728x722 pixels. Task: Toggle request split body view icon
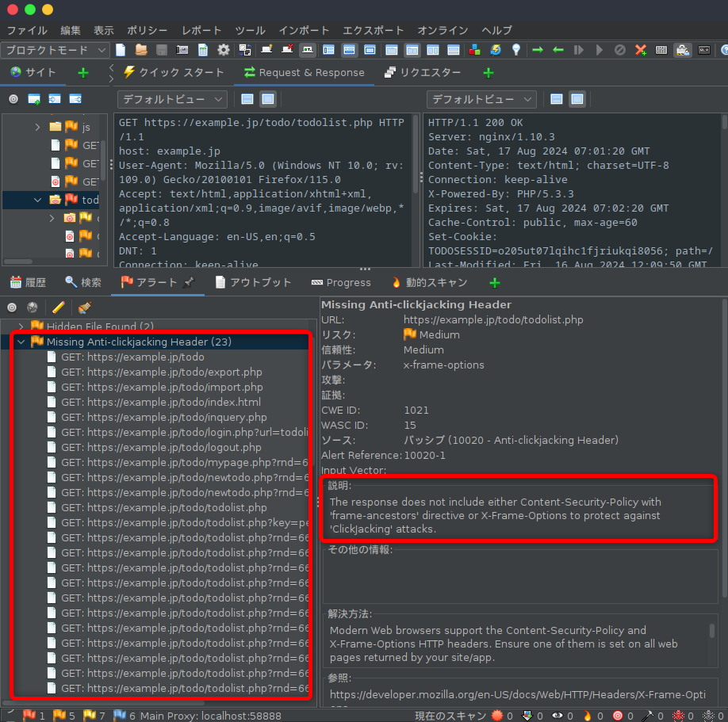tap(247, 99)
